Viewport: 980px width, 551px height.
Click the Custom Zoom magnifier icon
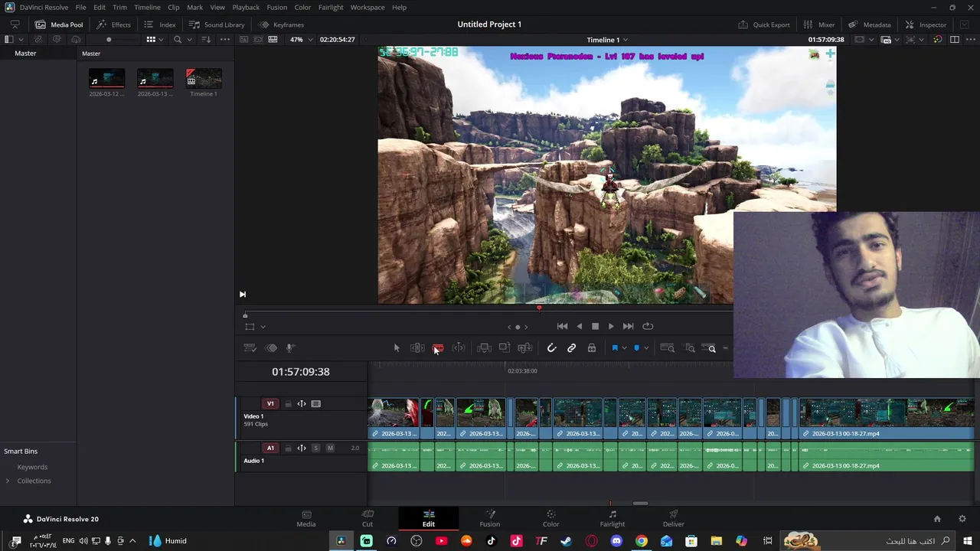[710, 348]
